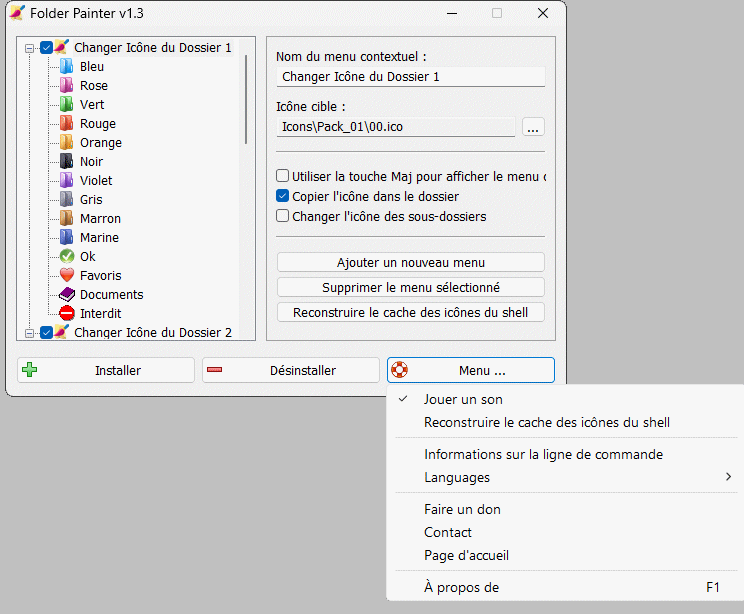This screenshot has width=744, height=614.
Task: Click the blue folder icon beside Bleu
Action: [66, 66]
